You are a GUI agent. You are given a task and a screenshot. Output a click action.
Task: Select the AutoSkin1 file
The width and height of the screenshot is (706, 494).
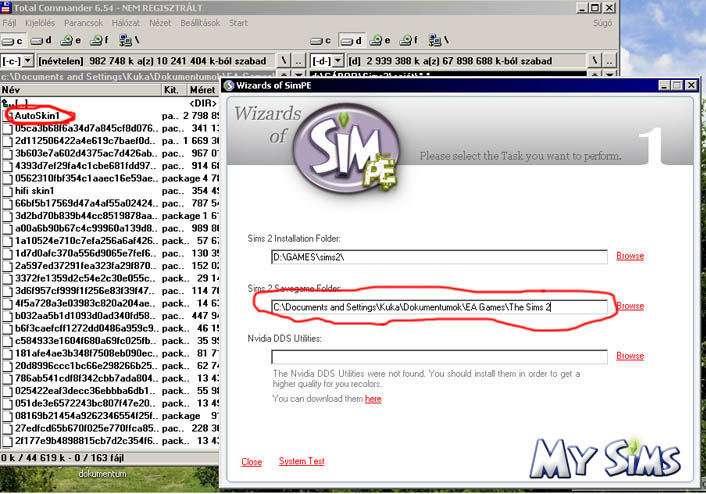pyautogui.click(x=37, y=116)
